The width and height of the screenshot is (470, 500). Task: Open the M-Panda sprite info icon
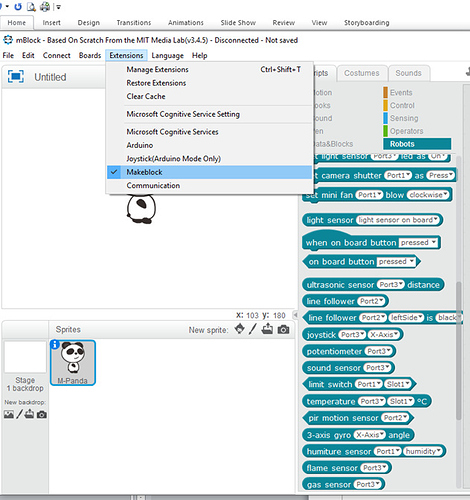pyautogui.click(x=55, y=345)
